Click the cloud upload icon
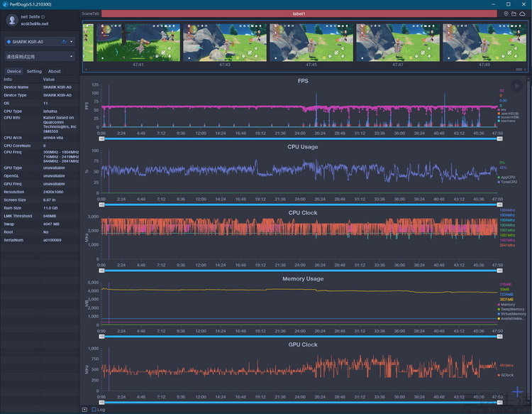Image resolution: width=532 pixels, height=414 pixels. [523, 13]
